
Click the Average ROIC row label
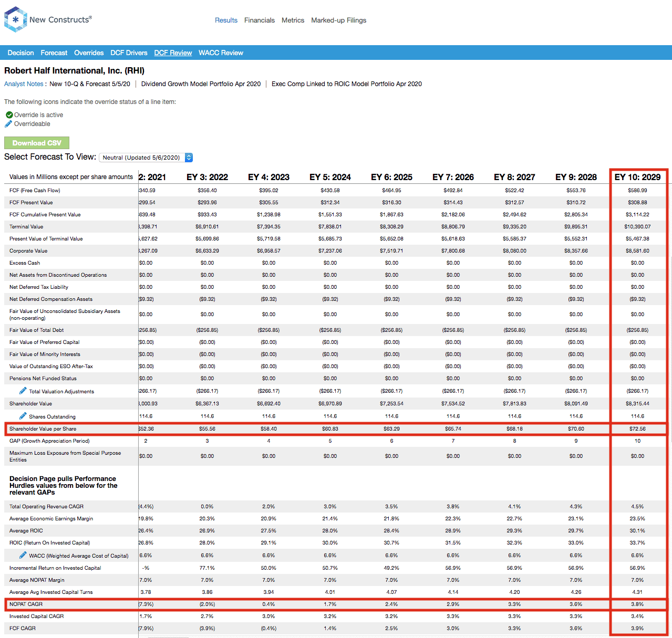(26, 530)
